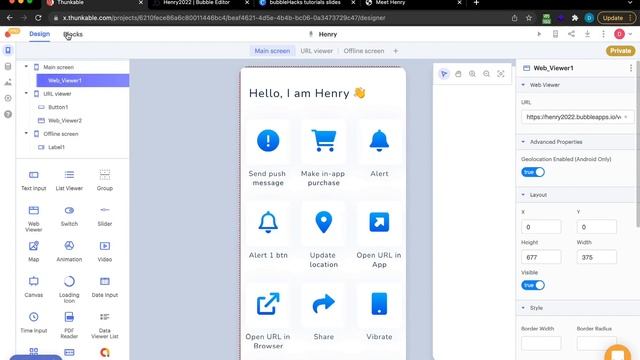Click the Share arrow in preview
The height and width of the screenshot is (360, 640).
click(323, 304)
